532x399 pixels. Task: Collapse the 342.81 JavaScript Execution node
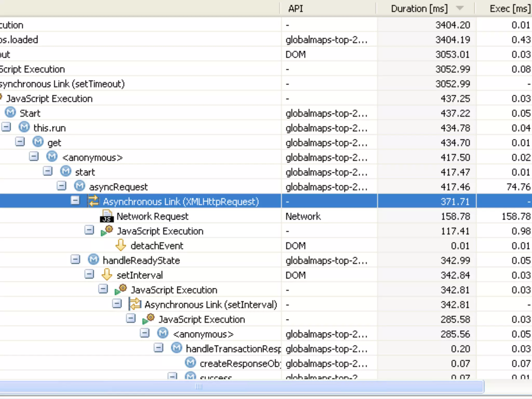point(103,289)
